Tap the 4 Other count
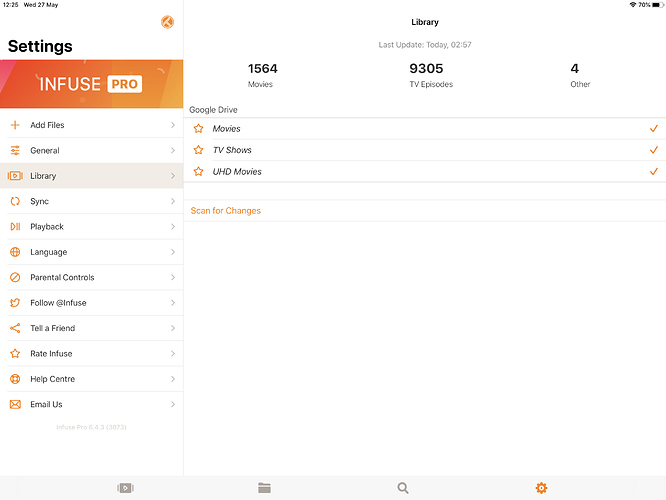The image size is (666, 500). tap(580, 75)
